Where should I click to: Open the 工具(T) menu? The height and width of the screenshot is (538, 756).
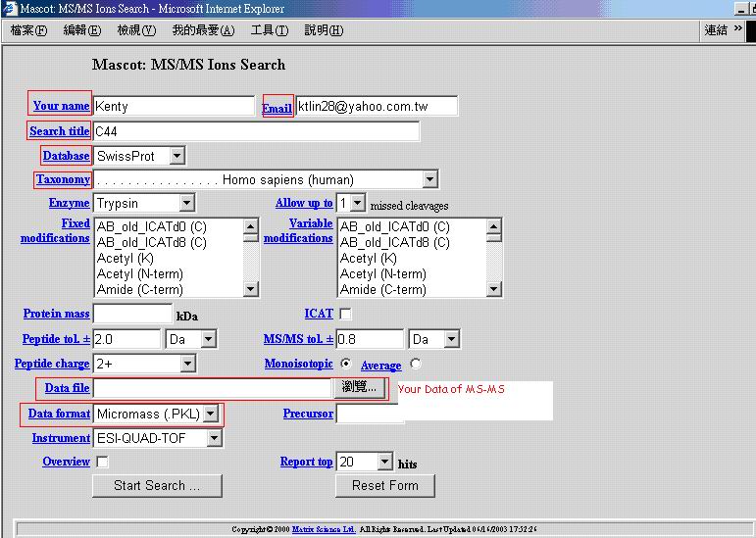tap(269, 30)
